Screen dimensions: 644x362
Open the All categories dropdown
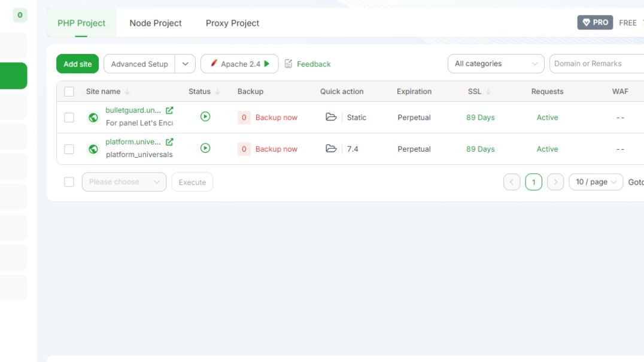click(x=495, y=63)
